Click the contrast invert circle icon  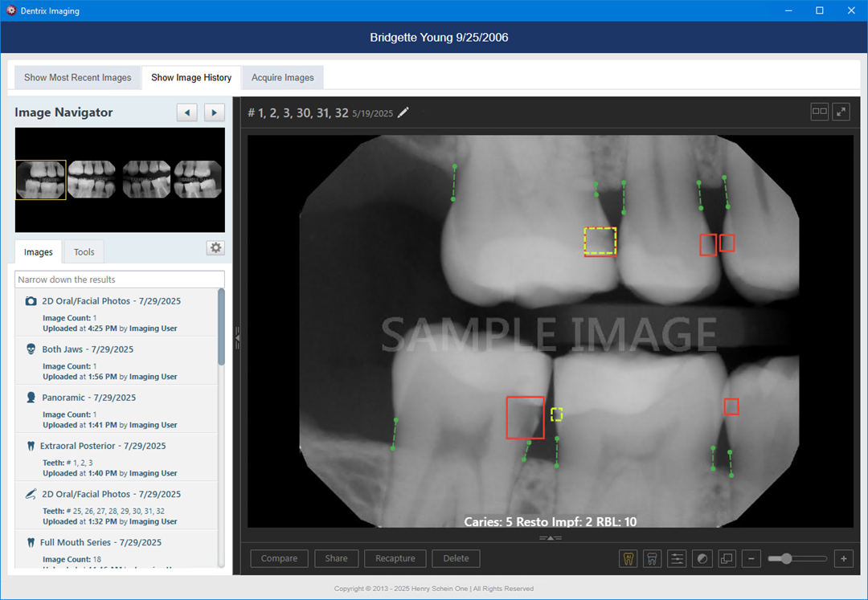click(702, 558)
